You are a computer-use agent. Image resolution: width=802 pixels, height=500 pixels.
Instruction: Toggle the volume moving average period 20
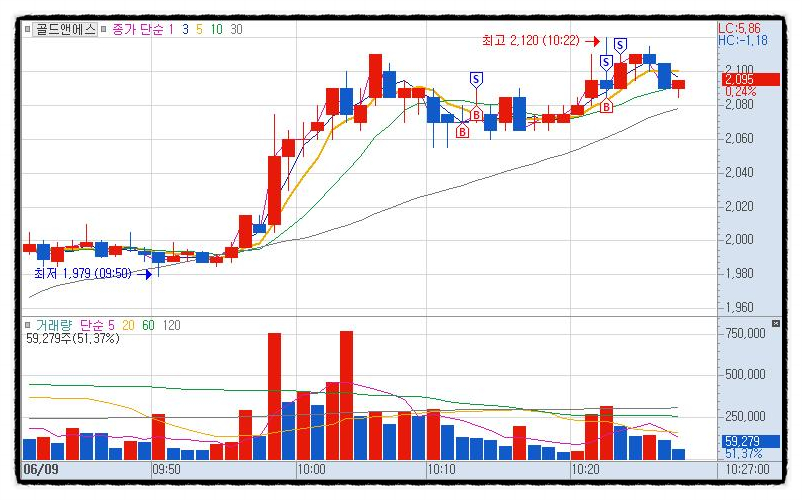click(x=128, y=325)
